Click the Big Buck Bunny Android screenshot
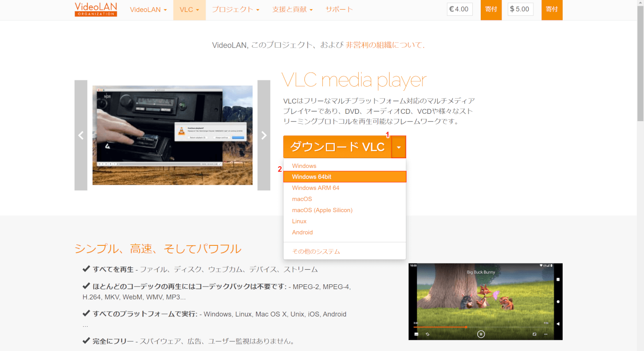Image resolution: width=644 pixels, height=351 pixels. [x=485, y=301]
